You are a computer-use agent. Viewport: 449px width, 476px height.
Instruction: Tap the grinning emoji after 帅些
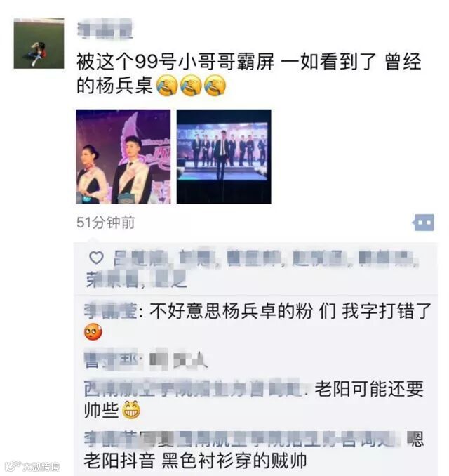tap(131, 410)
